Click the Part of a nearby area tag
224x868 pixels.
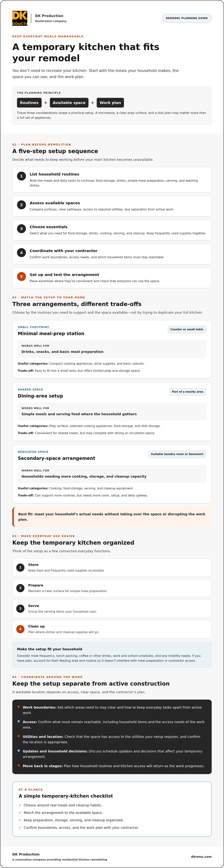(x=187, y=392)
